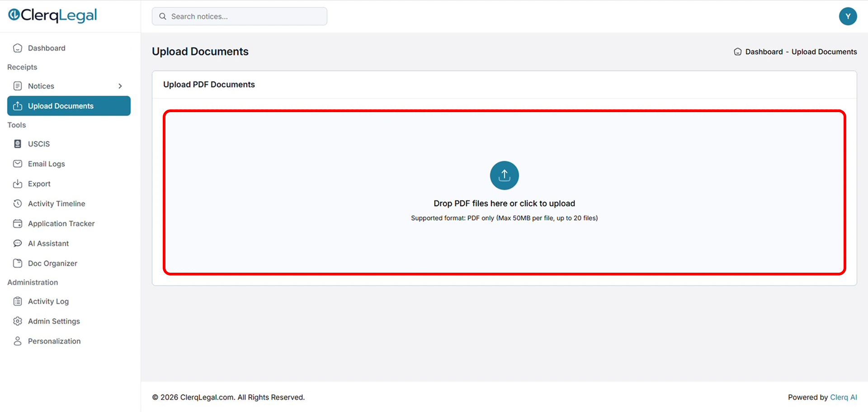Click the 'Upload PDF Documents' card heading
The height and width of the screenshot is (412, 868).
pos(209,85)
